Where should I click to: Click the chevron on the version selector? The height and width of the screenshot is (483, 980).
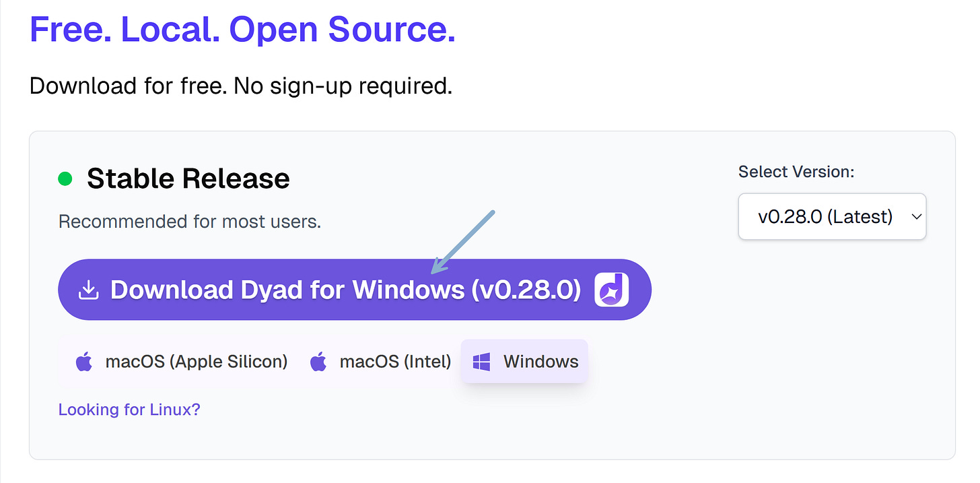(x=916, y=216)
